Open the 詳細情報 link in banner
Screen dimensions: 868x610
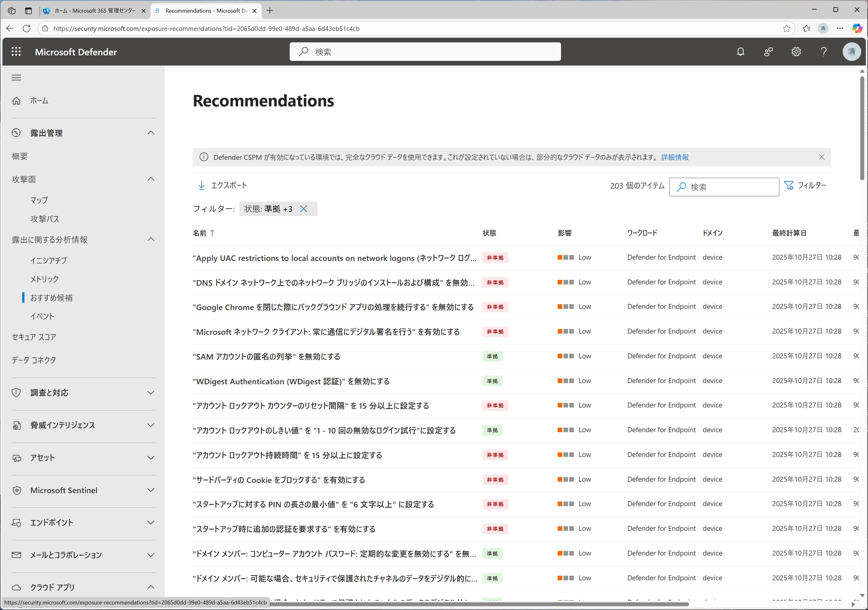[x=674, y=157]
